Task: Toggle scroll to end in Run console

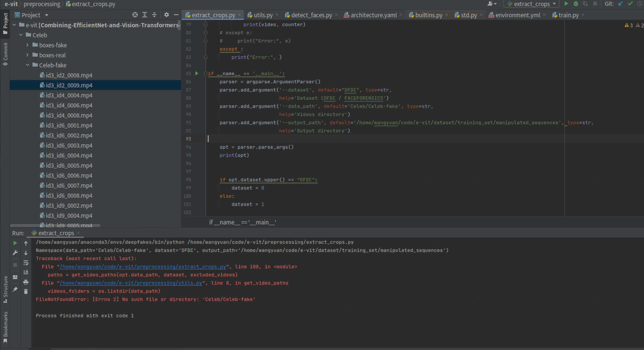Action: pyautogui.click(x=26, y=272)
